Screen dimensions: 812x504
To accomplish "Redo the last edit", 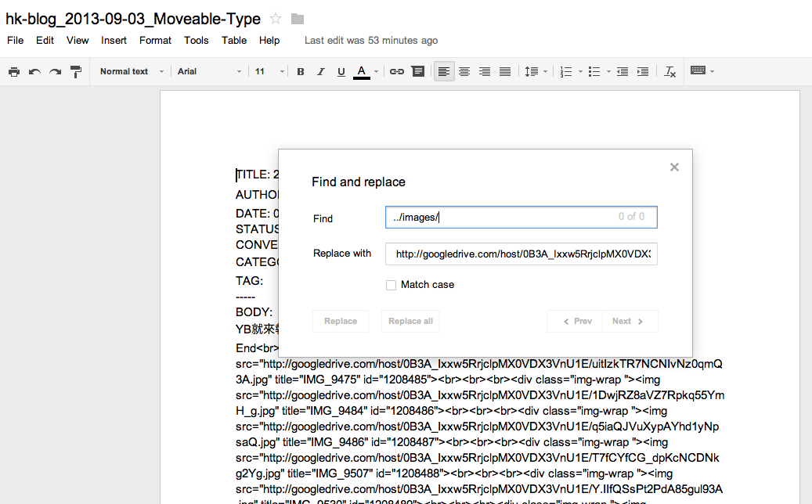I will [x=54, y=71].
